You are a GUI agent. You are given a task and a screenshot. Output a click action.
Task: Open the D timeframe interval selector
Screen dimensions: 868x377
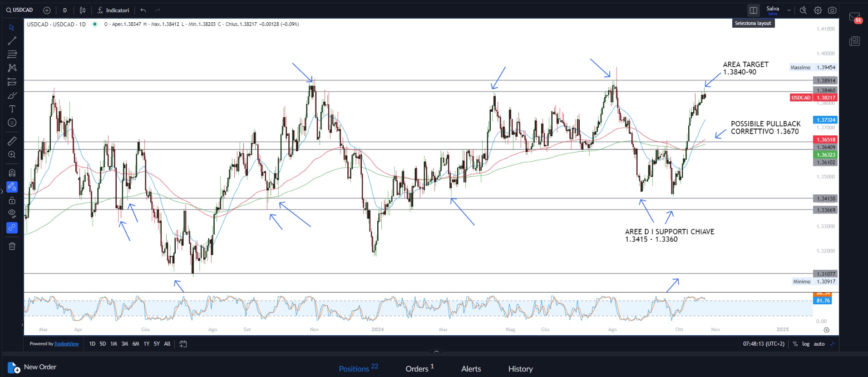coord(65,10)
